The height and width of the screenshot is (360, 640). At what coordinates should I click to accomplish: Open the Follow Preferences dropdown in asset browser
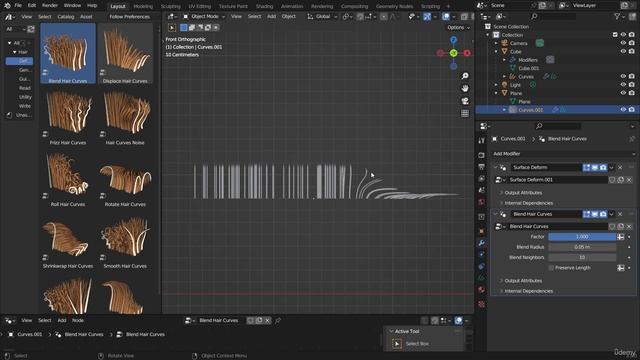click(129, 17)
